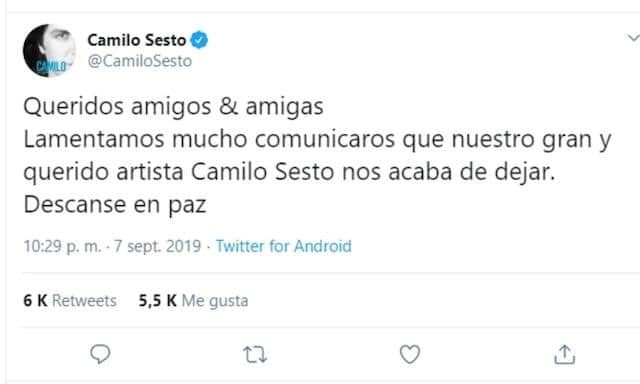This screenshot has width=640, height=384.
Task: Click the 'Me gusta' word label
Action: coord(215,301)
